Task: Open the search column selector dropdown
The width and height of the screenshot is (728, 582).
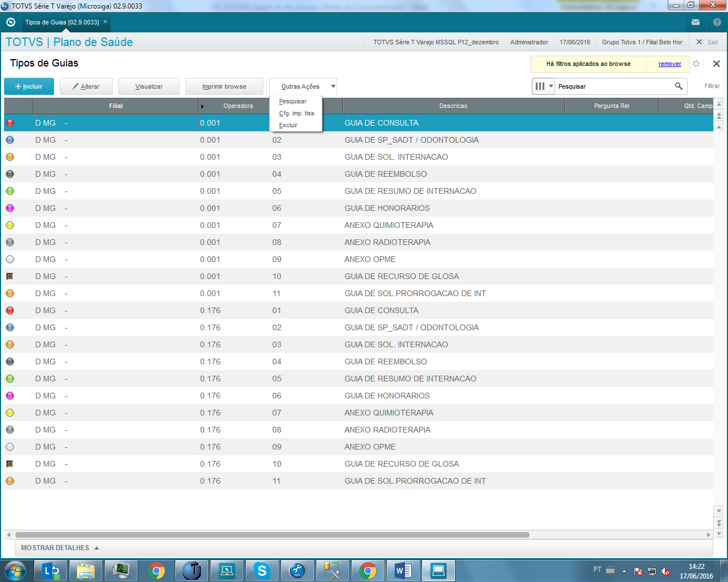Action: coord(544,86)
